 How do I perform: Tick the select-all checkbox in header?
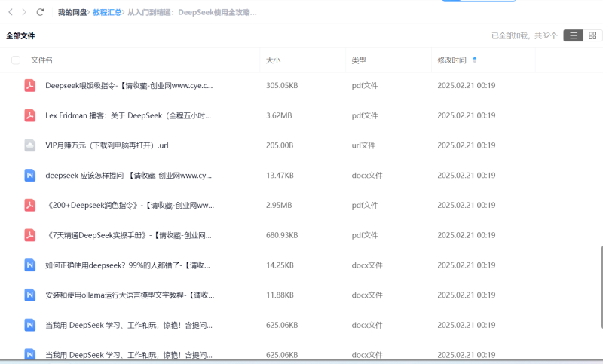(x=16, y=60)
